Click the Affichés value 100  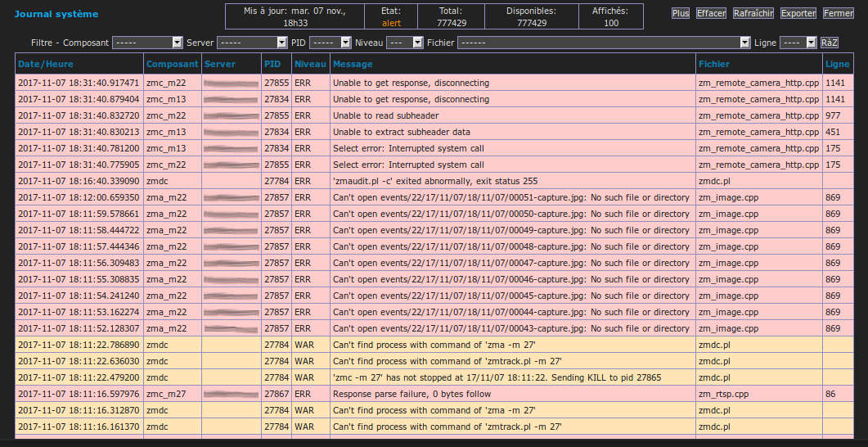coord(611,23)
